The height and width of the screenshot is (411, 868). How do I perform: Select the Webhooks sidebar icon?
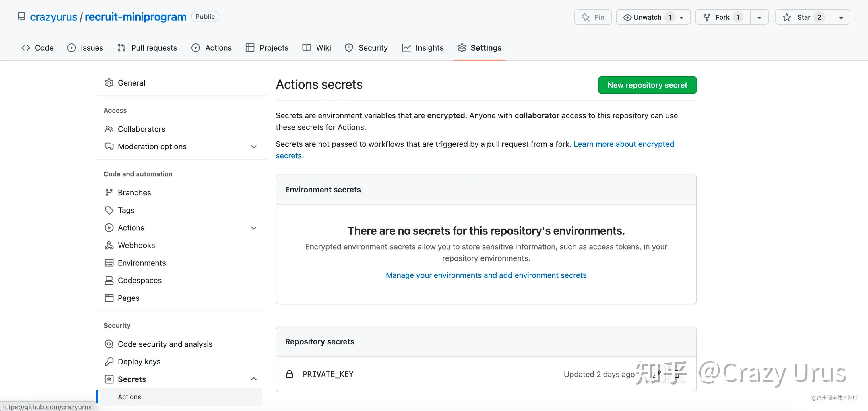pyautogui.click(x=109, y=245)
